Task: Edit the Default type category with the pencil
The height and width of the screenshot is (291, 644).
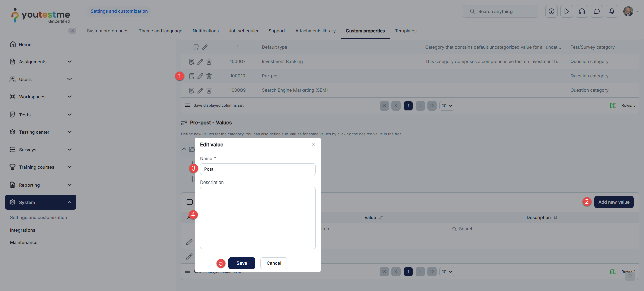Action: tap(204, 47)
